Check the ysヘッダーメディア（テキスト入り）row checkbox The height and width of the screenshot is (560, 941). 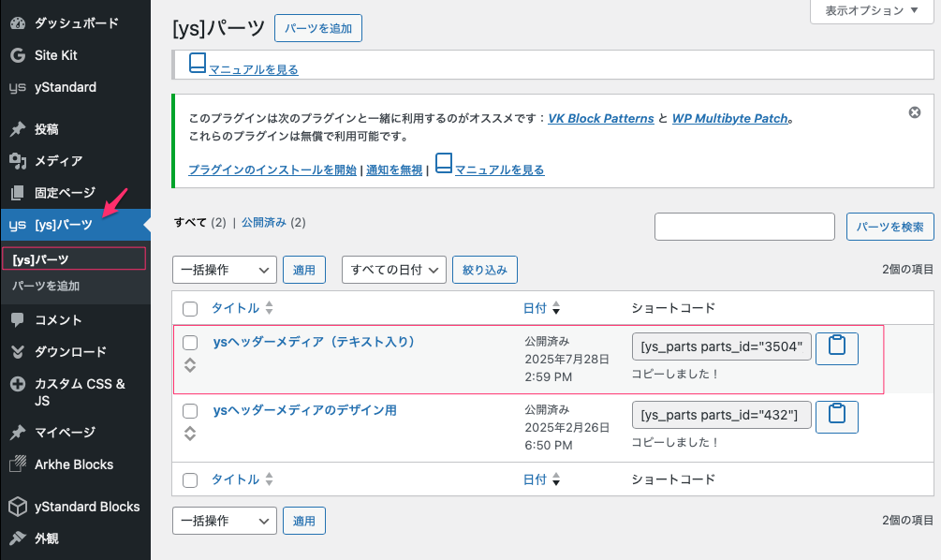(x=190, y=343)
